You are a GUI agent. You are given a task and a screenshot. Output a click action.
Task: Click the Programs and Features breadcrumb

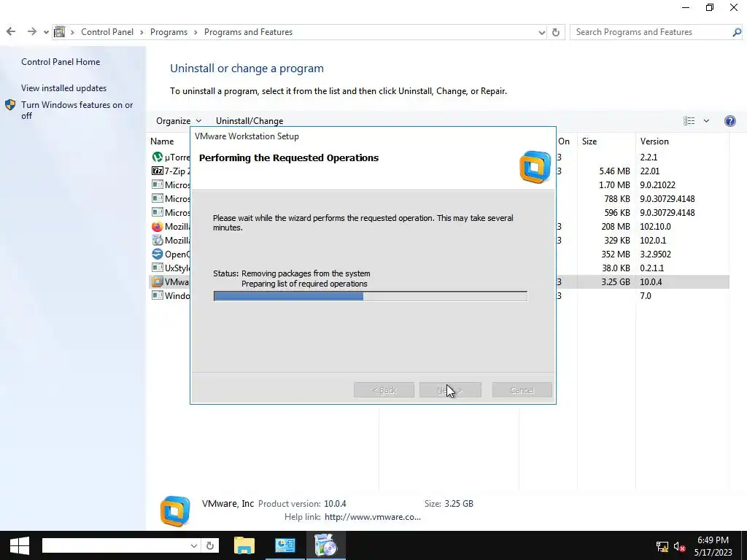pyautogui.click(x=248, y=32)
